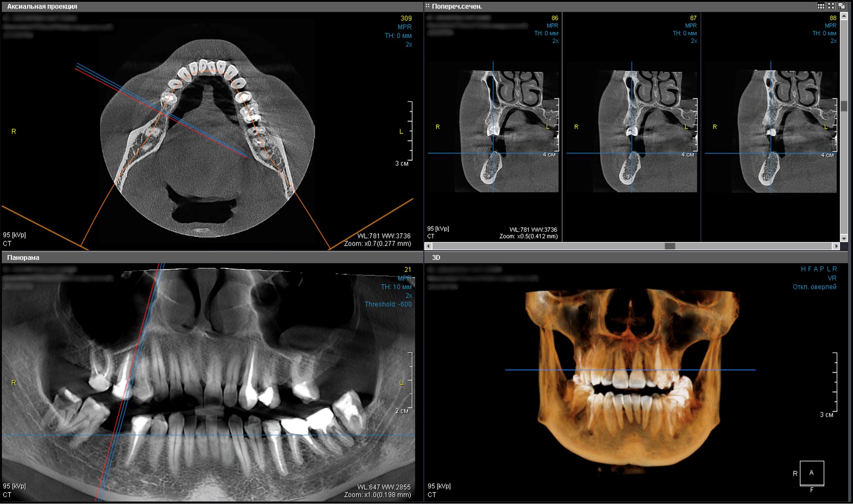
Task: Click orientation letter F in 3D view
Action: point(809,269)
